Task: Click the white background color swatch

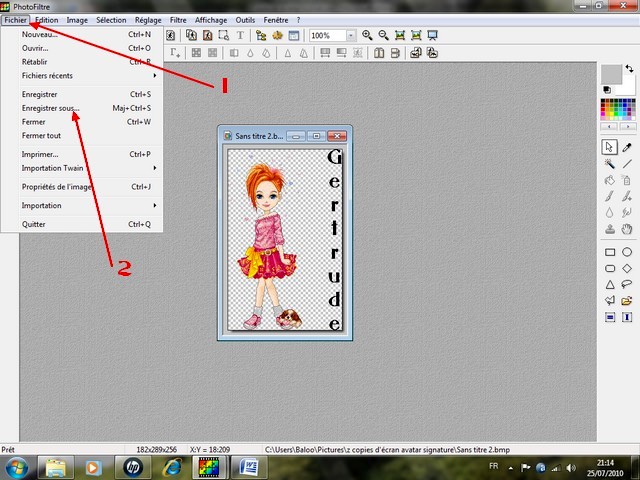Action: click(629, 86)
